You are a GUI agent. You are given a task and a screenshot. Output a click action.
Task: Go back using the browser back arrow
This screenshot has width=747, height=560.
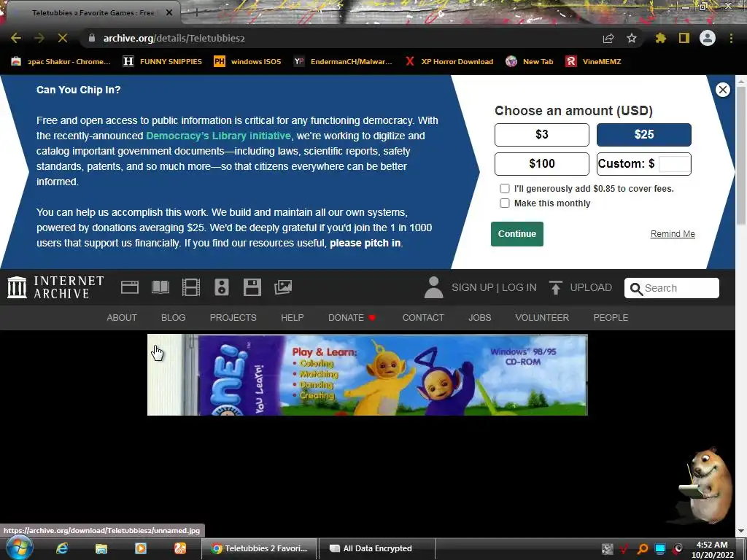(16, 38)
